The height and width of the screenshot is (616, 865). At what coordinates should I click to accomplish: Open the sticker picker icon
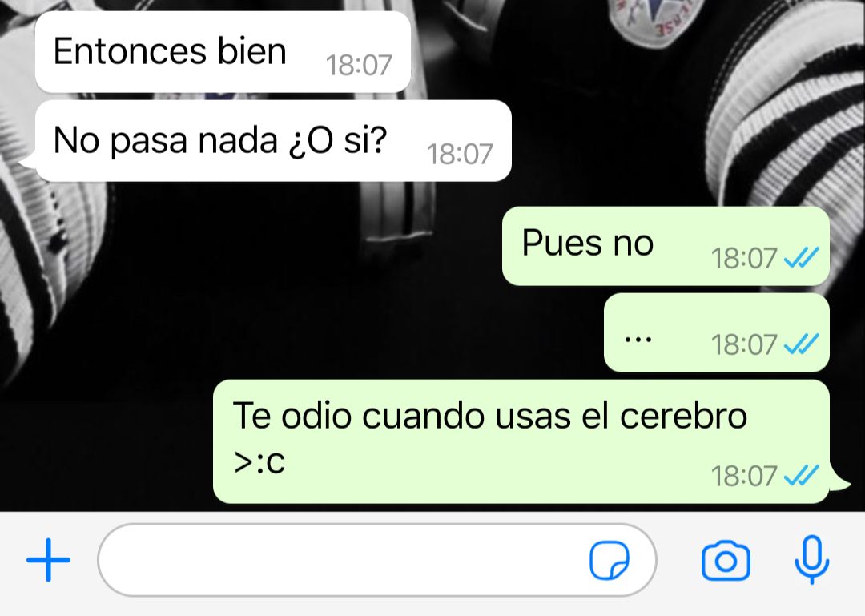click(609, 560)
